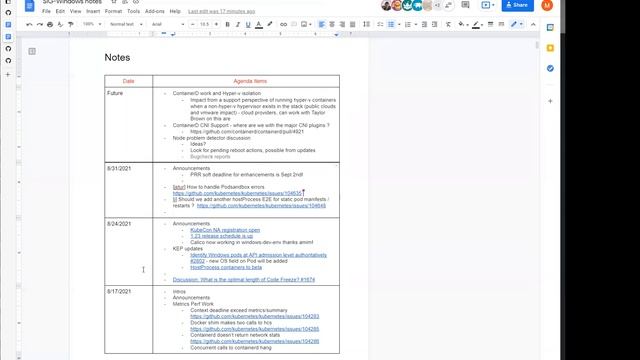The height and width of the screenshot is (360, 640).
Task: Redo the last action
Action: [40, 24]
